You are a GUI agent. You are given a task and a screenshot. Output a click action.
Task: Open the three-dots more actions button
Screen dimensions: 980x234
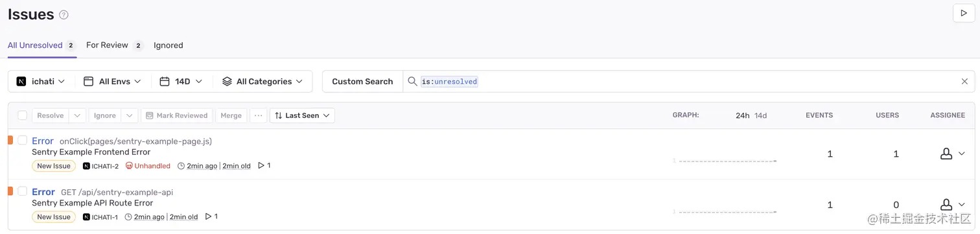(x=259, y=115)
